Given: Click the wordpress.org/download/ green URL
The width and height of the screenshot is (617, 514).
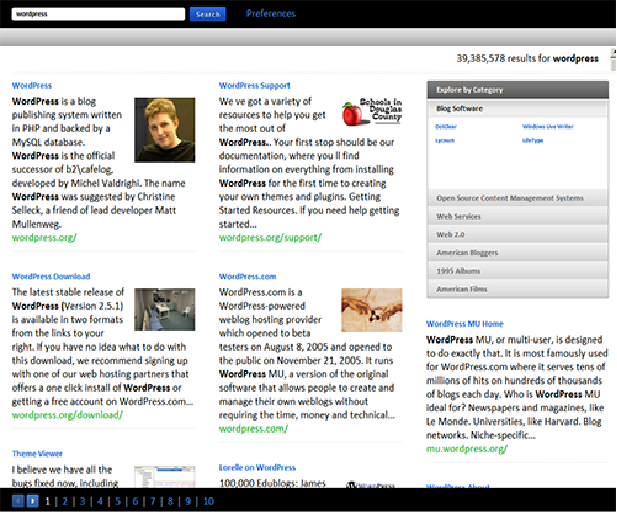Looking at the screenshot, I should click(x=67, y=415).
